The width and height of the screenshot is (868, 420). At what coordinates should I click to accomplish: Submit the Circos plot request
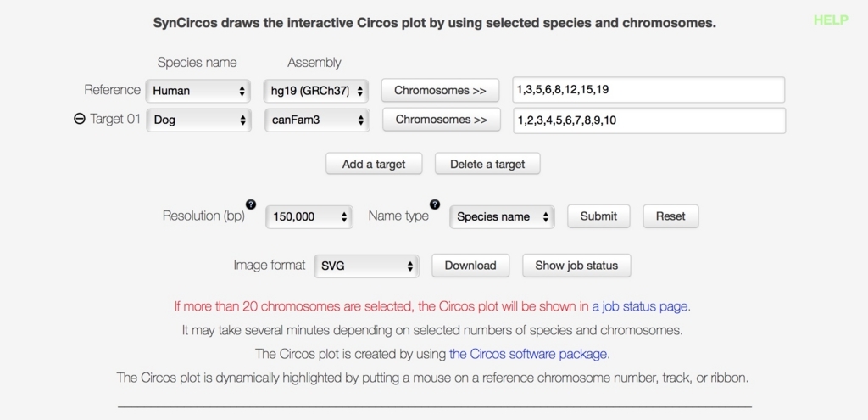coord(598,216)
